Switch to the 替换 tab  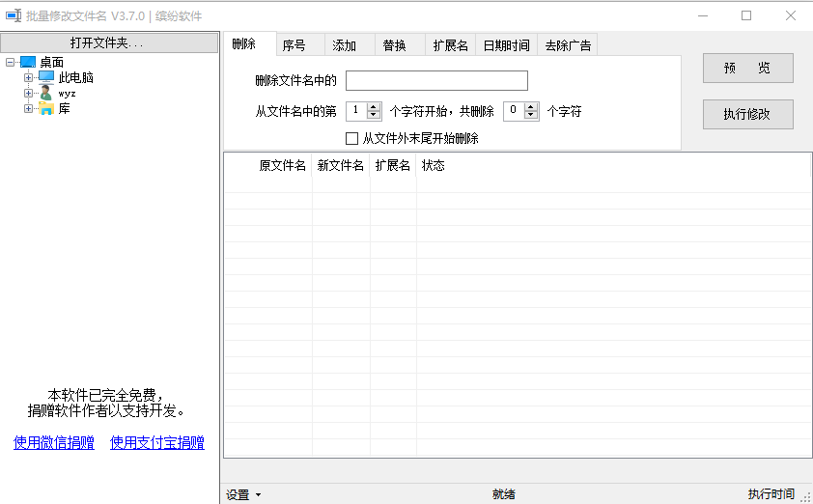coord(394,45)
